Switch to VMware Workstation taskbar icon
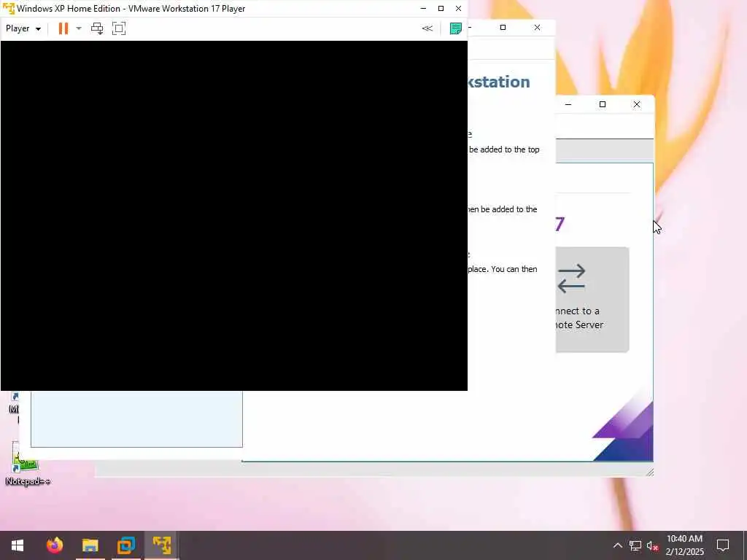 click(x=126, y=545)
